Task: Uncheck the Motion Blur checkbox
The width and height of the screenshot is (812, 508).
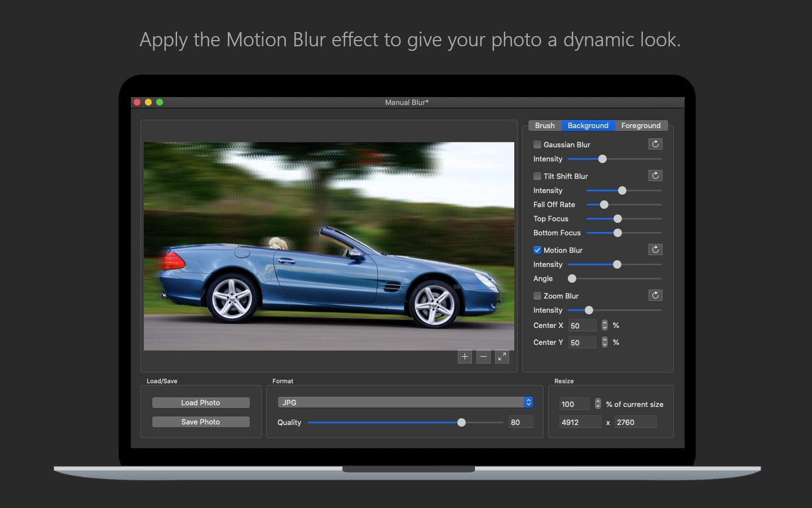Action: pos(537,250)
